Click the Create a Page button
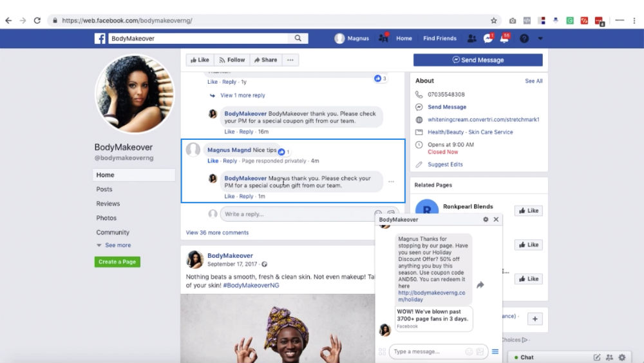 (x=117, y=262)
